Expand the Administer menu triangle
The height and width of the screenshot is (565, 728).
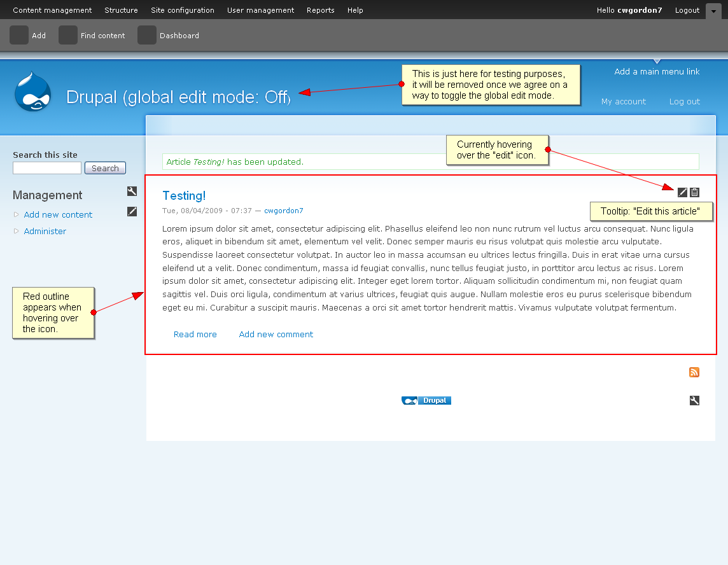pyautogui.click(x=17, y=231)
